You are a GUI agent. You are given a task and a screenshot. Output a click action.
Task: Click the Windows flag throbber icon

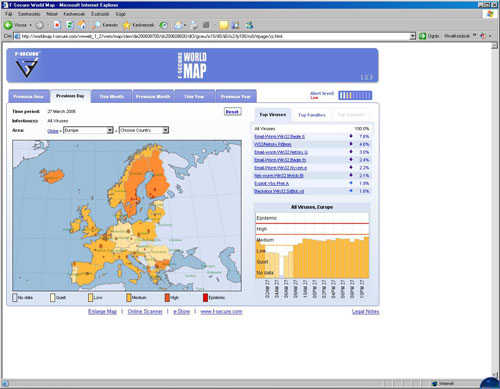tap(490, 14)
